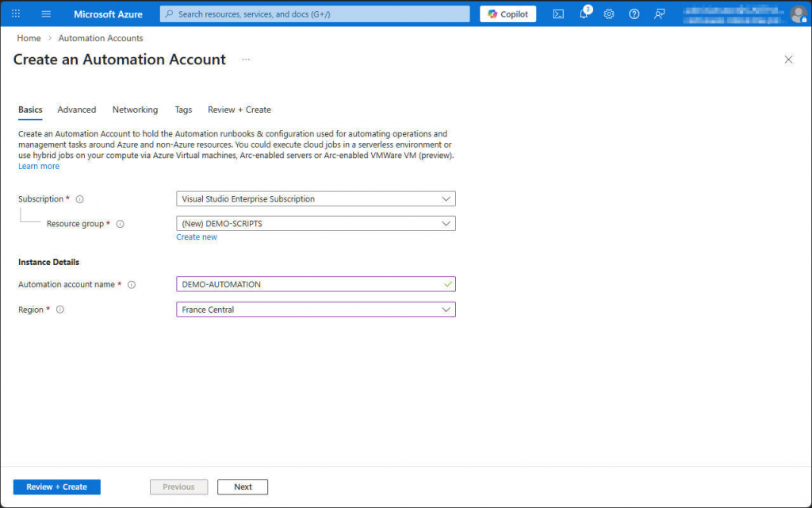The height and width of the screenshot is (508, 812).
Task: Open Azure Cloud Shell
Action: click(558, 13)
